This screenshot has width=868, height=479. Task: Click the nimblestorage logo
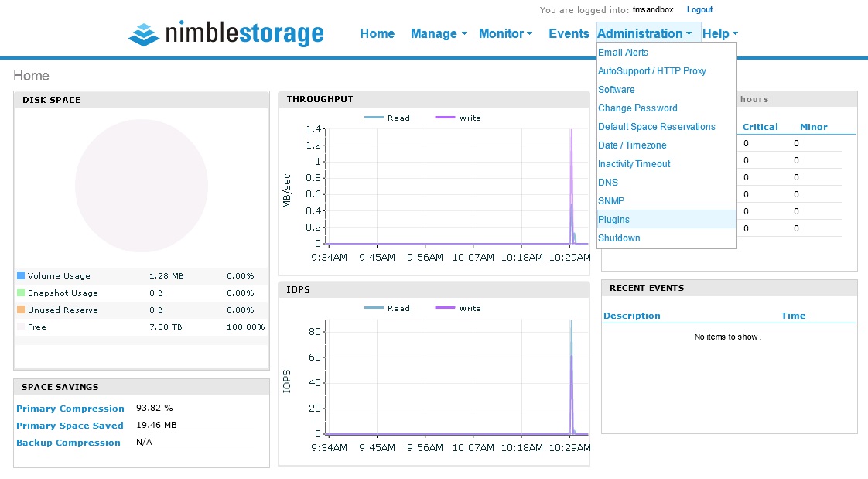pos(225,34)
